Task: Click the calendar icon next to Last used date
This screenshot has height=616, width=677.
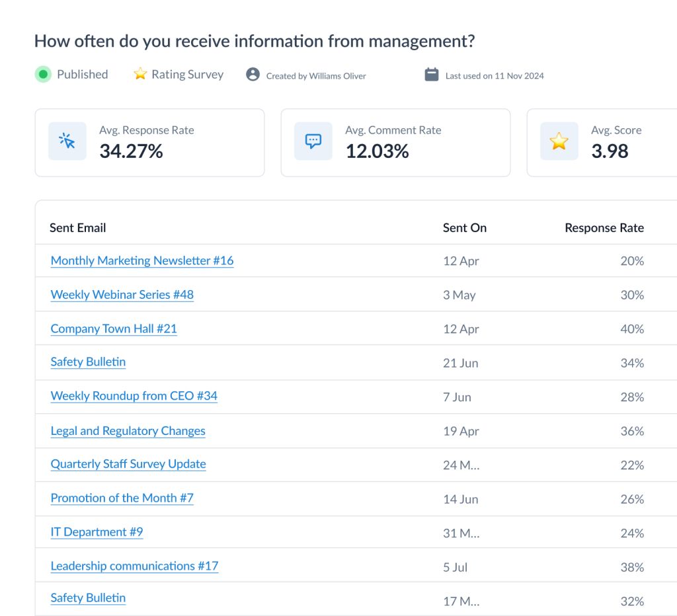Action: (431, 75)
